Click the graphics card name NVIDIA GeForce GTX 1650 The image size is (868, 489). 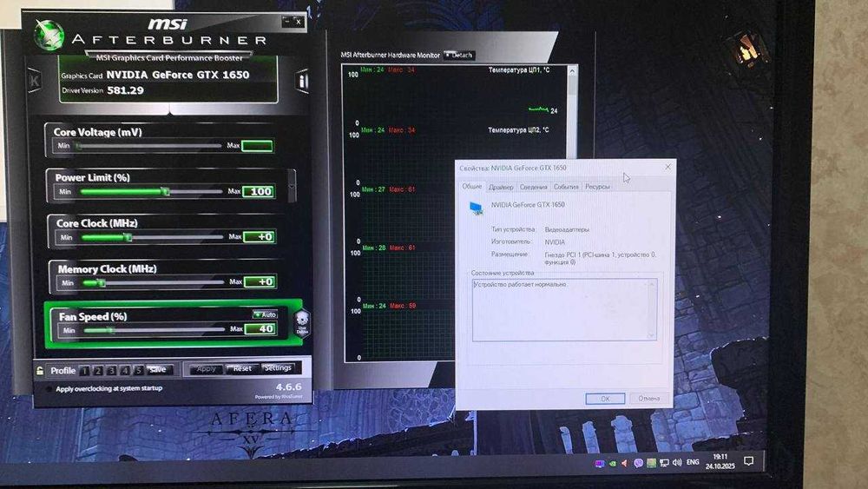[178, 75]
